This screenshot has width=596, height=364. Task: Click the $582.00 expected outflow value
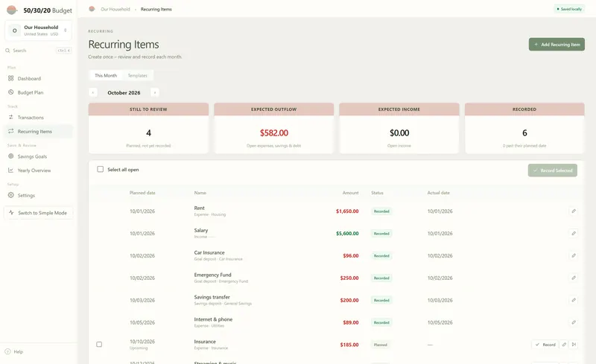click(274, 133)
